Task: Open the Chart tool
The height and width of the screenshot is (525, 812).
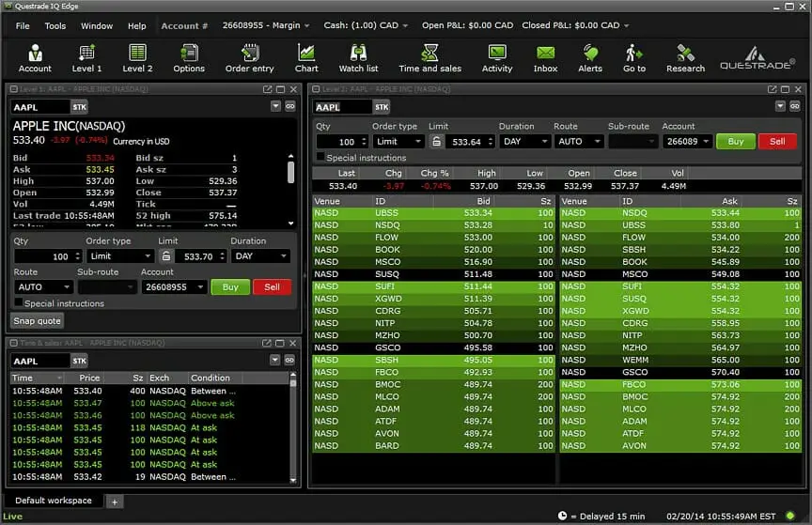Action: click(306, 58)
